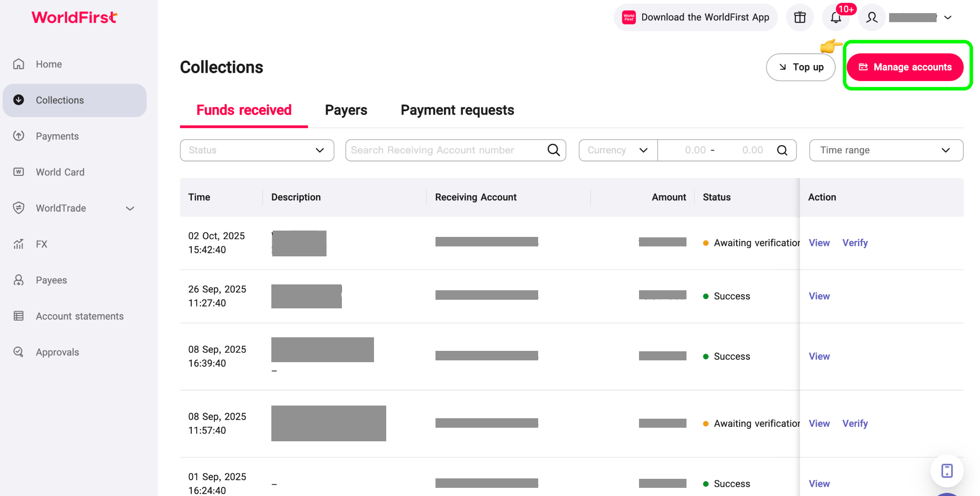Click the Home icon in sidebar
Image resolution: width=980 pixels, height=496 pixels.
pos(19,64)
